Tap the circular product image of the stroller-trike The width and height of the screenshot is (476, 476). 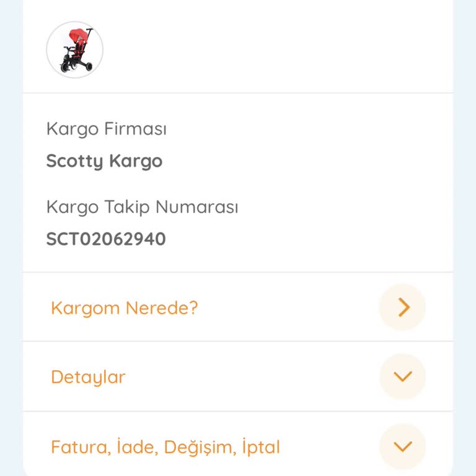coord(74,50)
